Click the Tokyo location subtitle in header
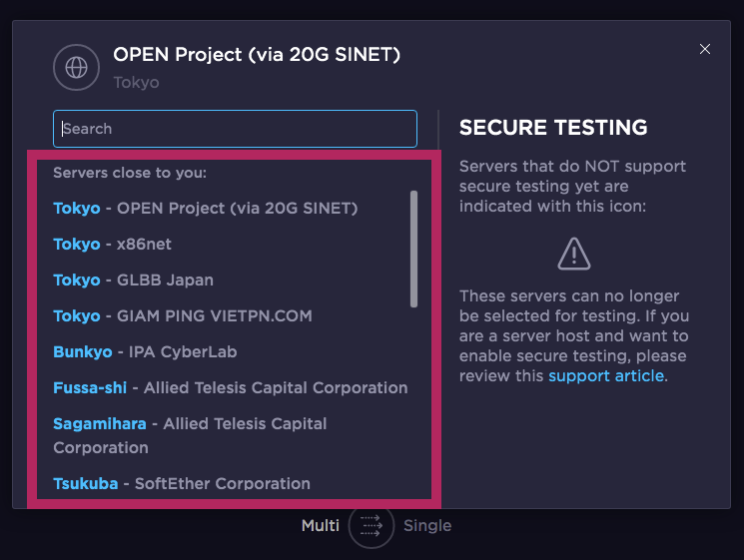The width and height of the screenshot is (744, 560). coord(136,82)
